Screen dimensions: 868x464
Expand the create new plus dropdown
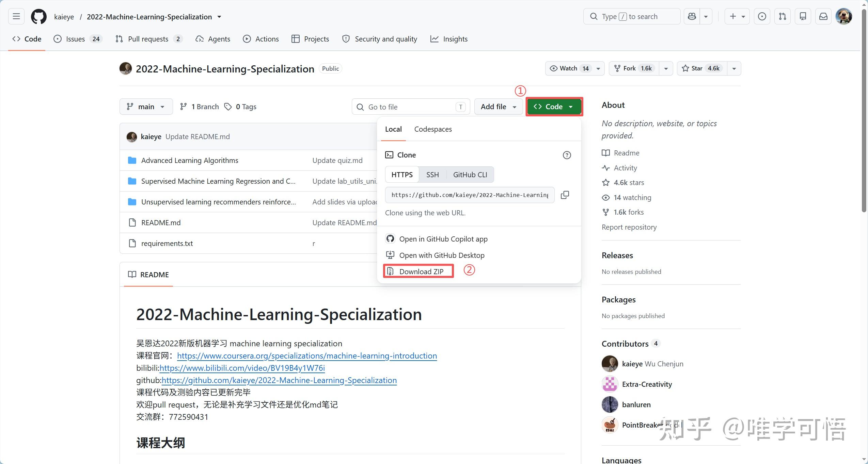(737, 16)
